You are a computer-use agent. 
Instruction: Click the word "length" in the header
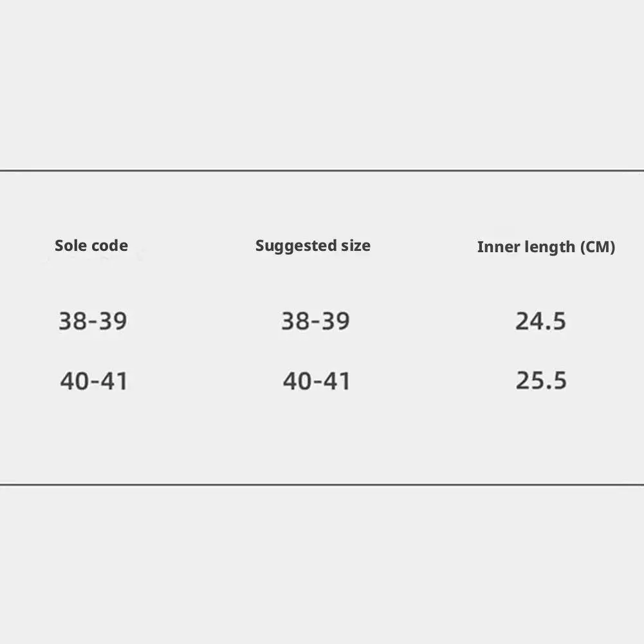(547, 247)
